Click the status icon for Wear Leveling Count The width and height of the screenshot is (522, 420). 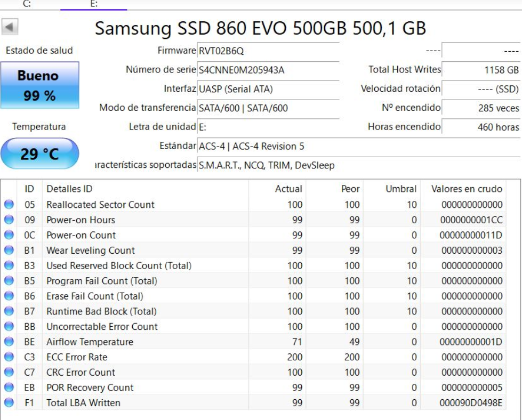pos(9,250)
